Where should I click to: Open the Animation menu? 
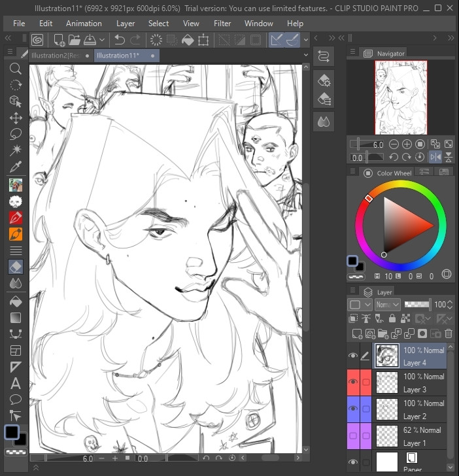click(84, 24)
